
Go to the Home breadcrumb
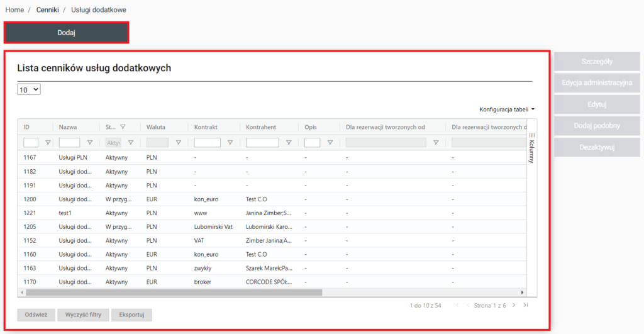click(14, 10)
